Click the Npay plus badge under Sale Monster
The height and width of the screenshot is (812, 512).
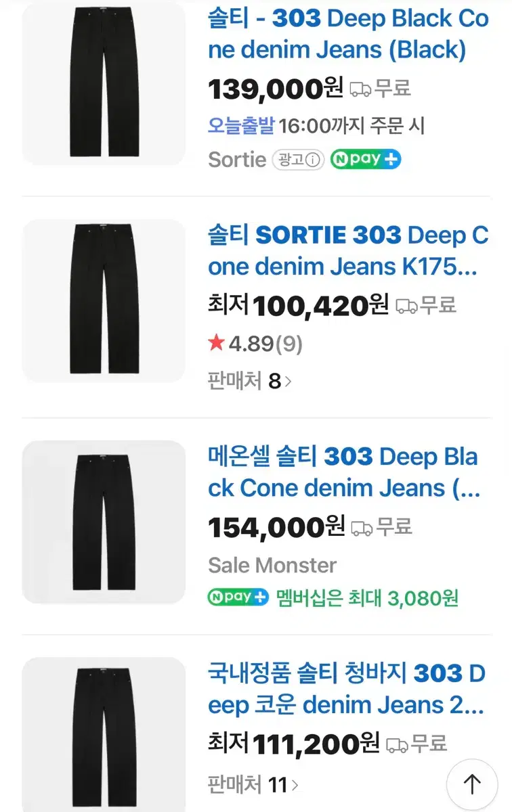pos(238,597)
